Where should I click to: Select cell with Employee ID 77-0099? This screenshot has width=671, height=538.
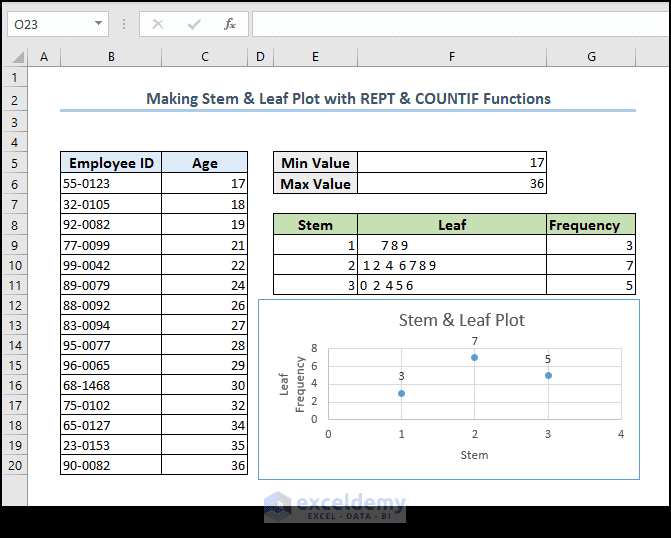pos(111,245)
